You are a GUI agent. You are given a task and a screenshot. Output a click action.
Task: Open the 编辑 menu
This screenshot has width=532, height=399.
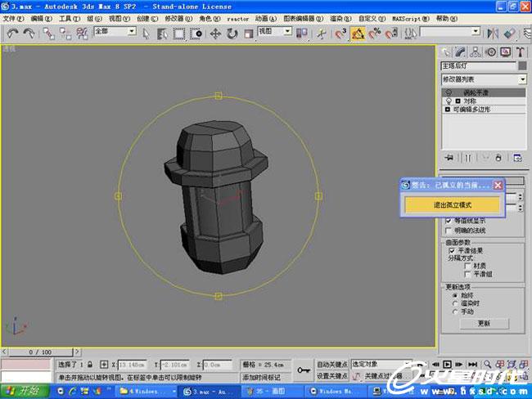[41, 19]
